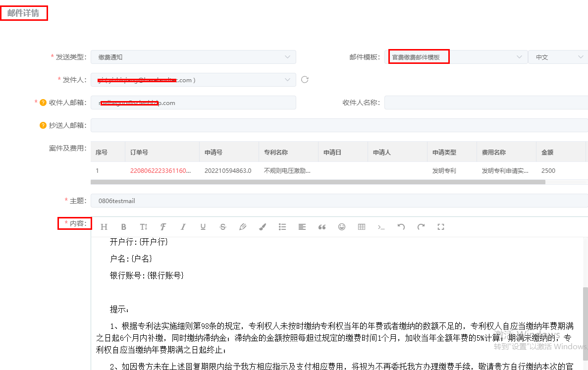The image size is (588, 370).
Task: Insert a block quote
Action: [322, 227]
